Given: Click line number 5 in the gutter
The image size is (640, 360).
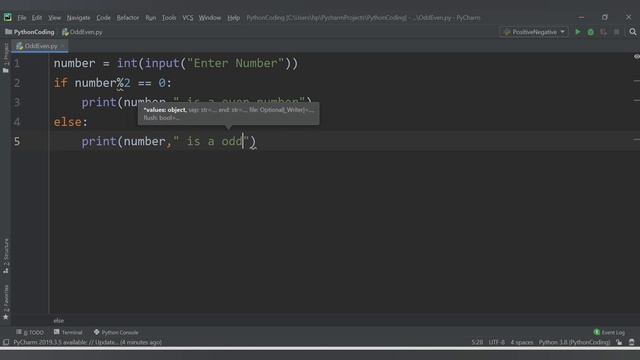Looking at the screenshot, I should pos(17,141).
